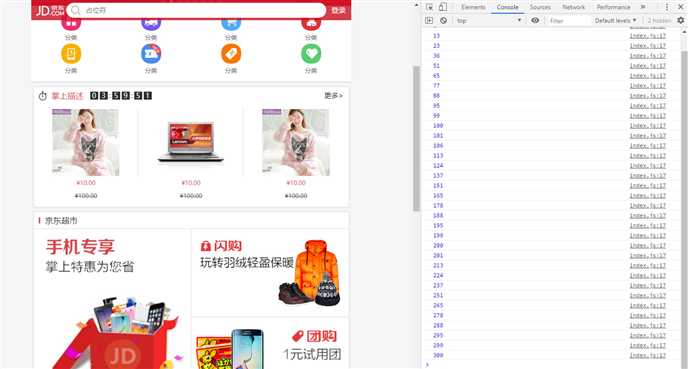Open the top JavaScript context dropdown
Image resolution: width=688 pixels, height=369 pixels.
(489, 21)
